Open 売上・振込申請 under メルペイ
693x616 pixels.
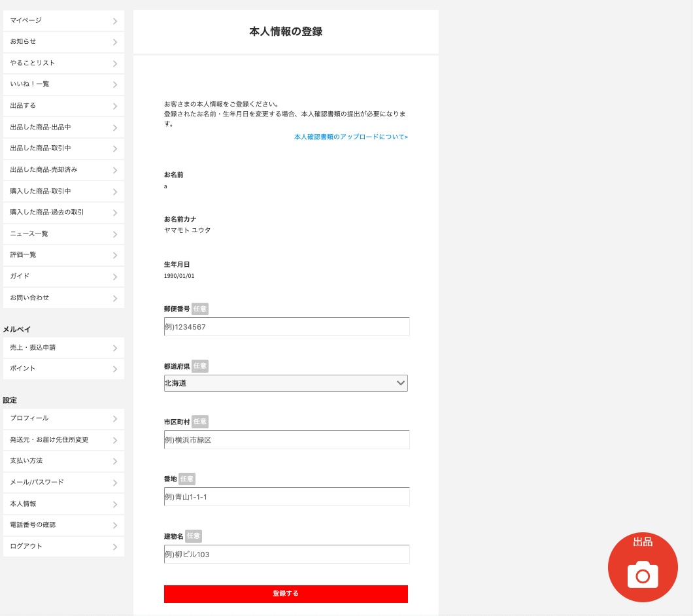coord(63,348)
